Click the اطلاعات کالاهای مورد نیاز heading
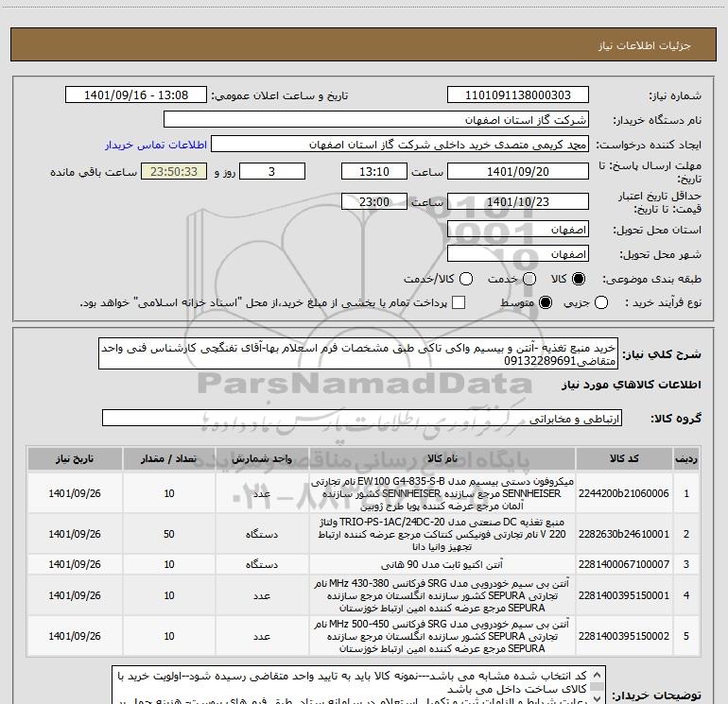This screenshot has height=704, width=728. (x=632, y=385)
